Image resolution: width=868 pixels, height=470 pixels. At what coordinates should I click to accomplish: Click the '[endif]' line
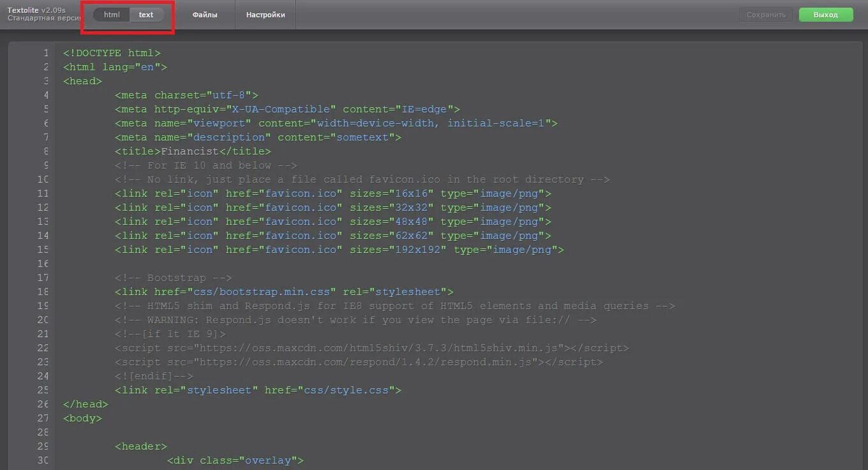click(154, 376)
